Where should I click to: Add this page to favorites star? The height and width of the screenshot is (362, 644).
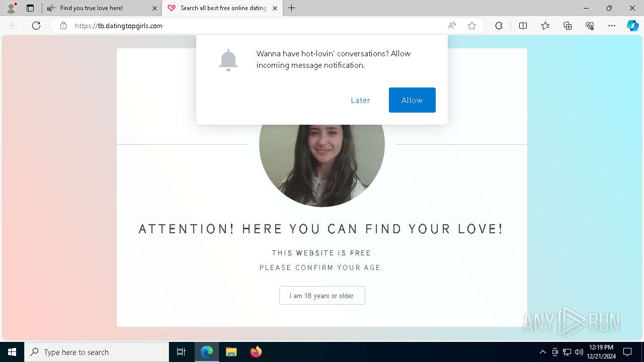pyautogui.click(x=472, y=26)
